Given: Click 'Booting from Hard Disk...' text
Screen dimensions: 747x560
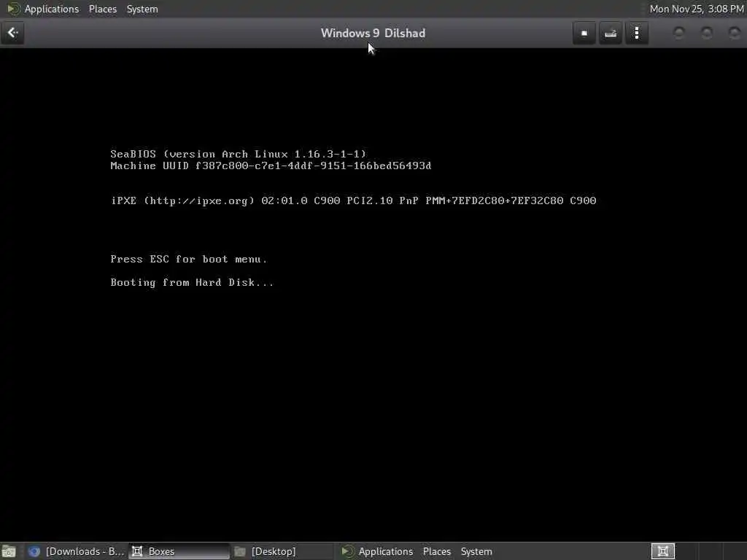Looking at the screenshot, I should 192,282.
